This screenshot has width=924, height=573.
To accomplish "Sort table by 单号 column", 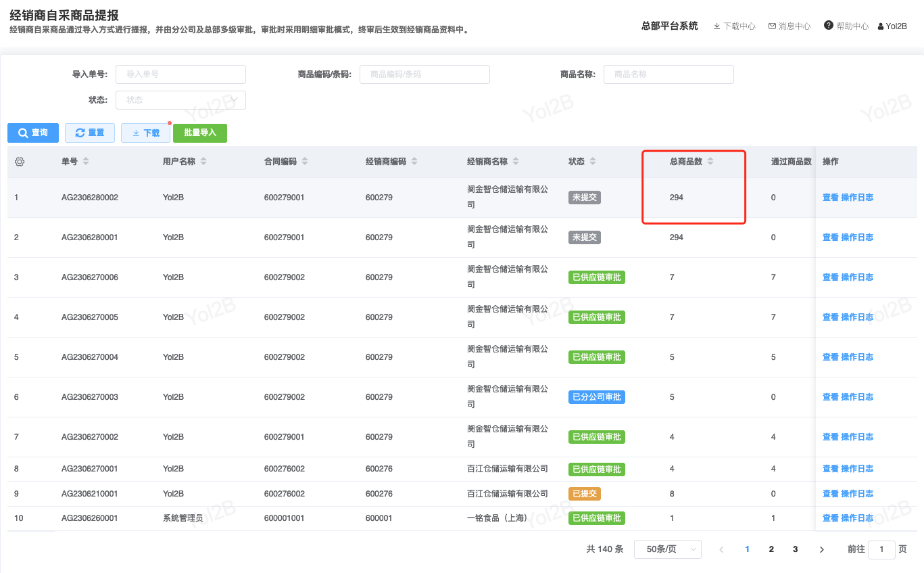I will [86, 162].
